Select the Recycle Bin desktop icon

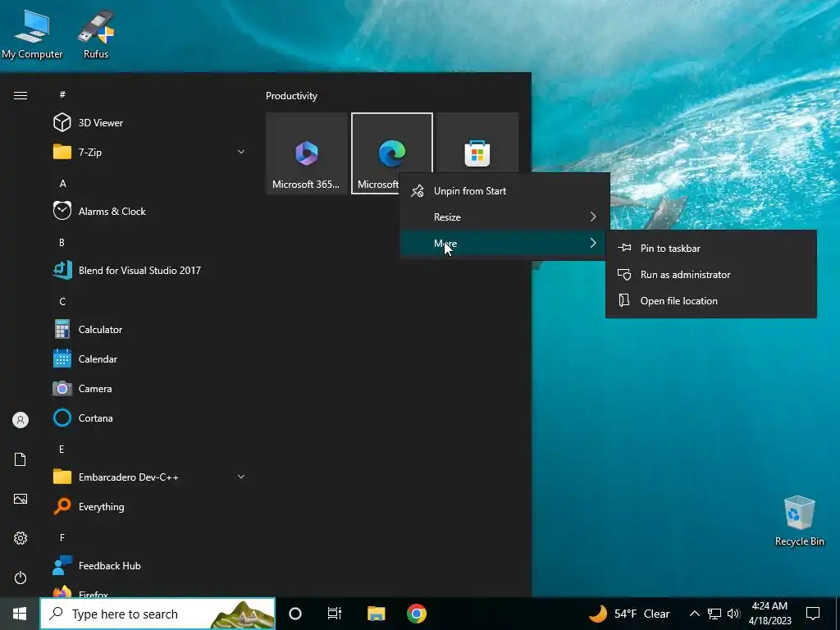coord(799,521)
